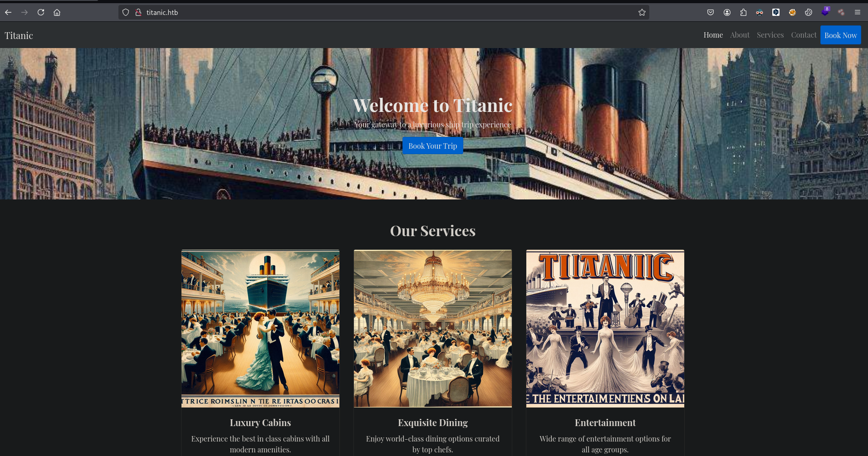Show tracking protection shield info
The image size is (868, 456).
pos(126,12)
